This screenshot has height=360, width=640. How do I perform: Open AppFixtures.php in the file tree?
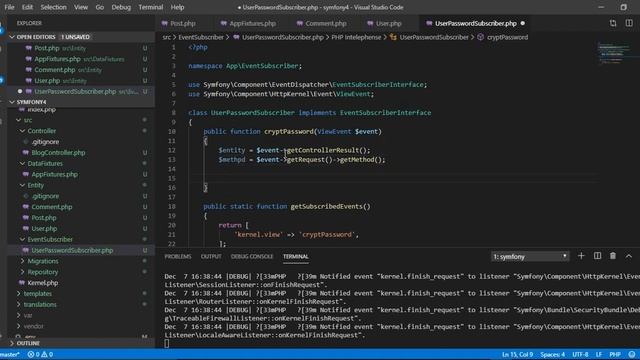(x=55, y=174)
